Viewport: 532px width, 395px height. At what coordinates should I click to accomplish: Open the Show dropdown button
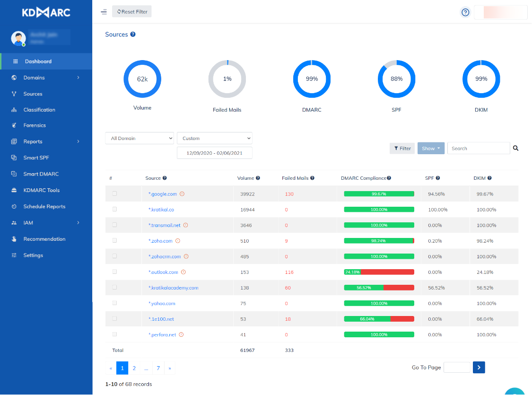(431, 148)
